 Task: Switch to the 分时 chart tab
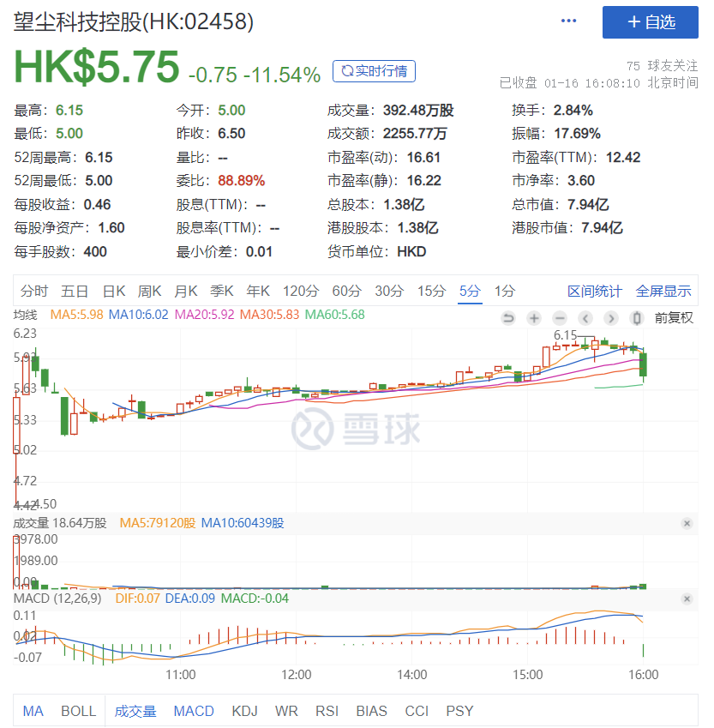[34, 291]
